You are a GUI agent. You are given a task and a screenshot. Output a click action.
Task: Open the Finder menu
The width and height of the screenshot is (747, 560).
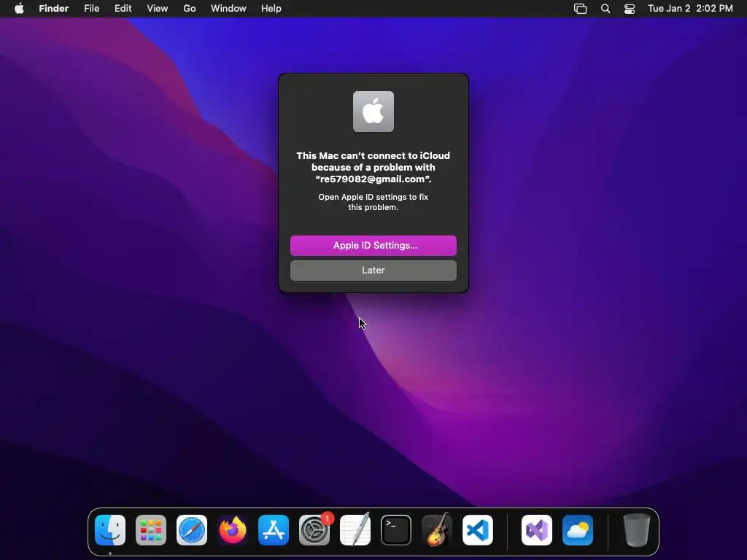coord(54,9)
